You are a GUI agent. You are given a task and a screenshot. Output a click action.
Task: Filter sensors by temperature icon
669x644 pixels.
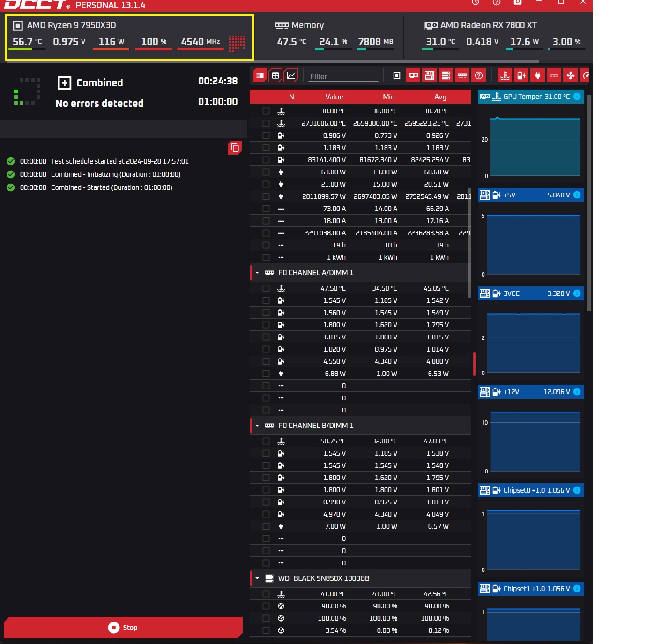click(x=505, y=75)
